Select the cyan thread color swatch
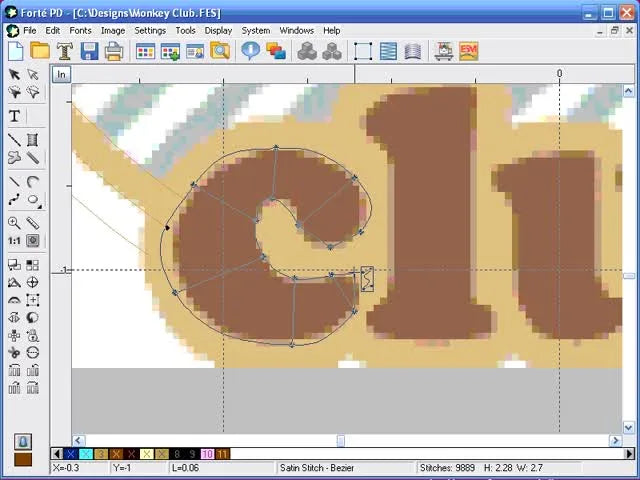The width and height of the screenshot is (640, 480). [x=86, y=454]
